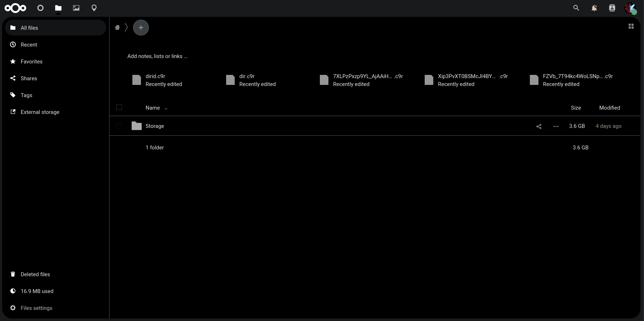Open the Storage folder
The height and width of the screenshot is (321, 644).
tap(155, 126)
